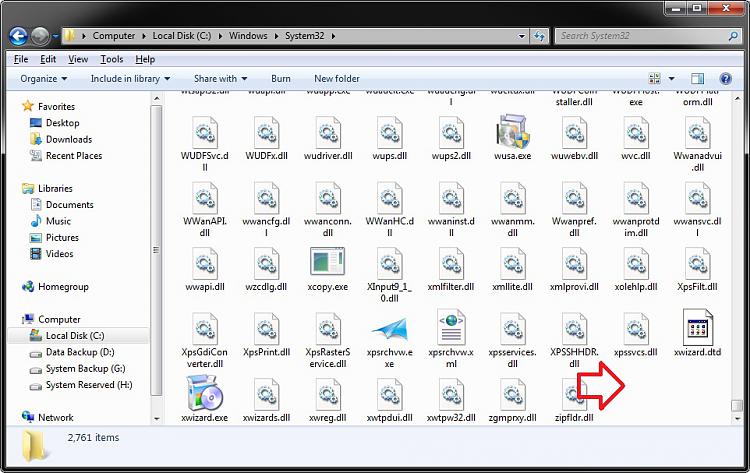Click the file list scrollbar thumb
This screenshot has height=473, width=750.
(737, 406)
